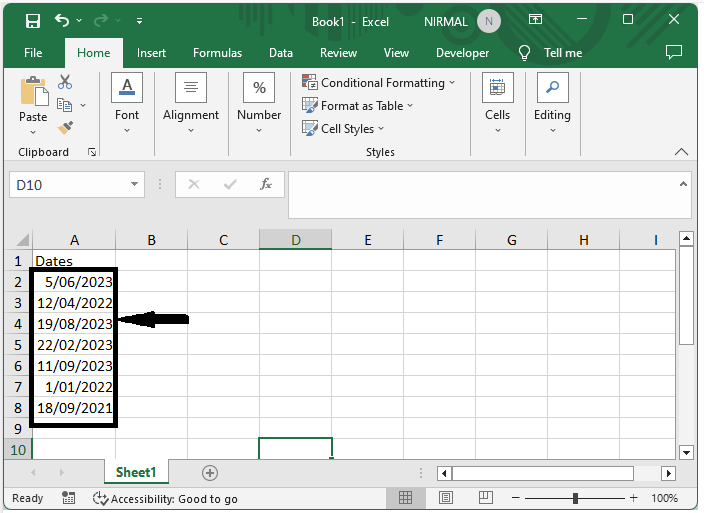Add a new sheet with plus icon

tap(210, 473)
